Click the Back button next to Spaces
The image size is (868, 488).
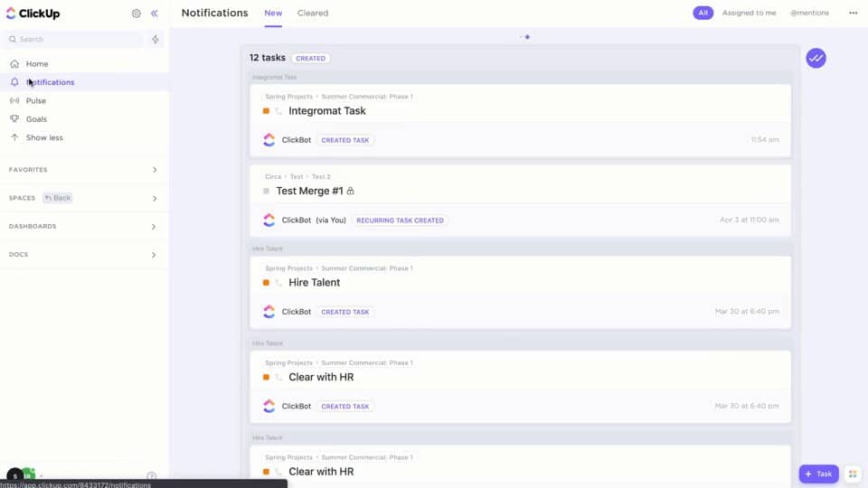(x=58, y=198)
